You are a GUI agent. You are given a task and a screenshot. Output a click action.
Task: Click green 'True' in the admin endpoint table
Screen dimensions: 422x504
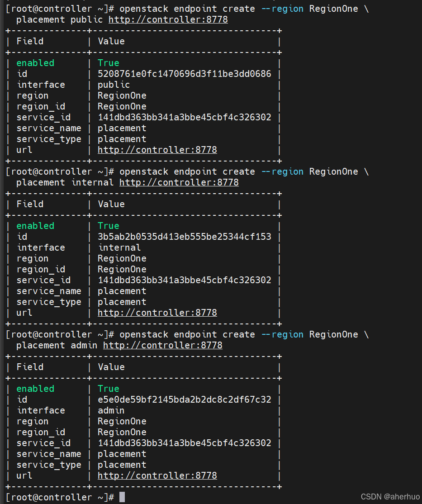point(108,389)
